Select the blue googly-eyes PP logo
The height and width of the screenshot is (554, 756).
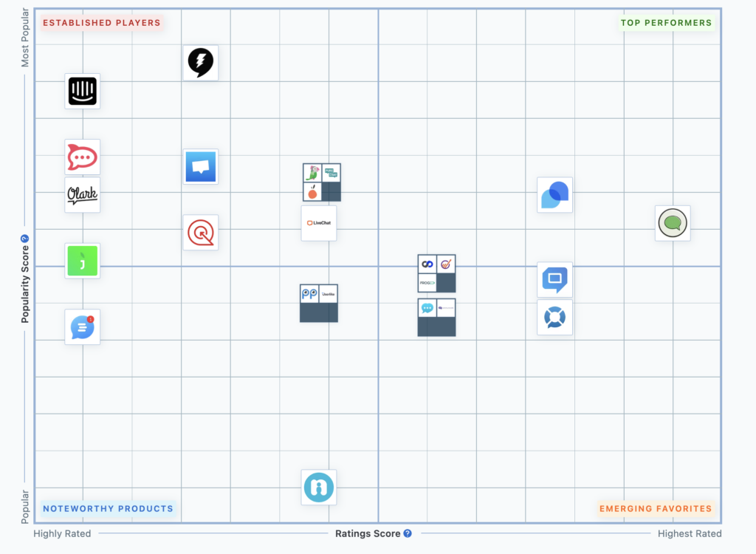(309, 294)
